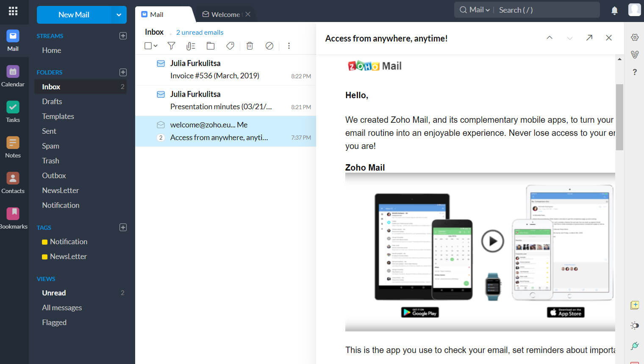Click the attachment view icon in toolbar
Image resolution: width=644 pixels, height=364 pixels.
click(191, 46)
